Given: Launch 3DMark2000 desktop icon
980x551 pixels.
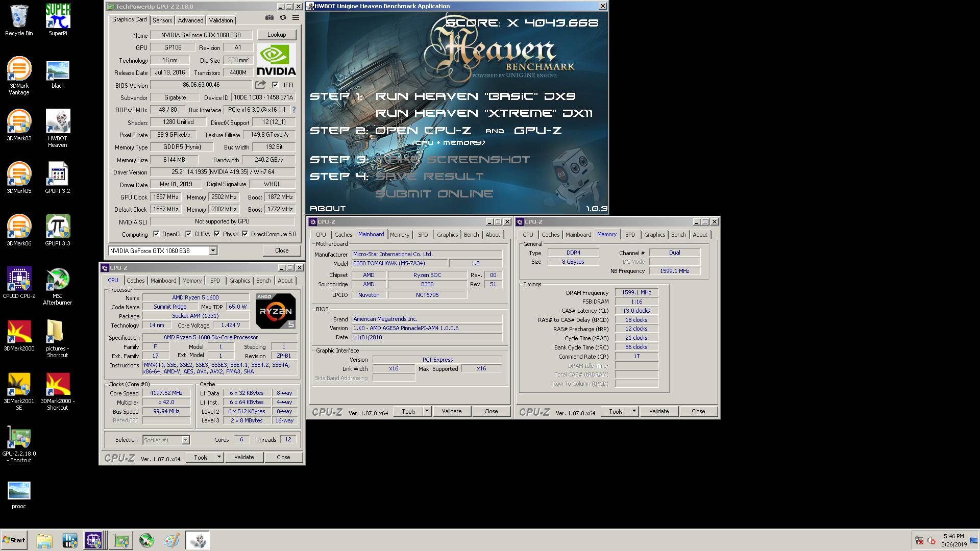Looking at the screenshot, I should click(x=19, y=335).
